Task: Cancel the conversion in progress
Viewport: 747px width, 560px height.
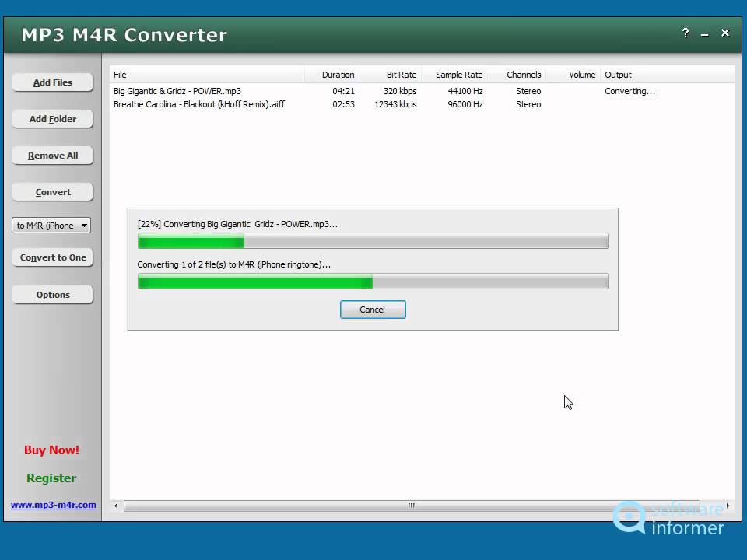Action: click(x=373, y=310)
